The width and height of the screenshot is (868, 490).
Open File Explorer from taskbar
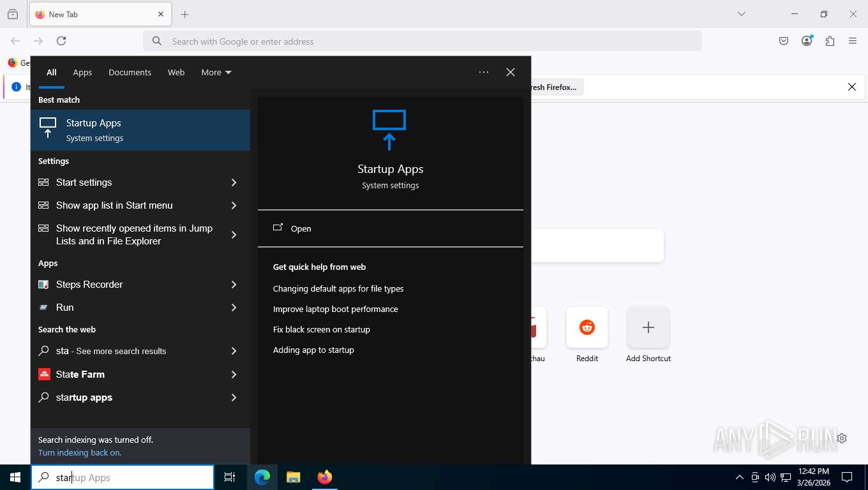point(293,477)
